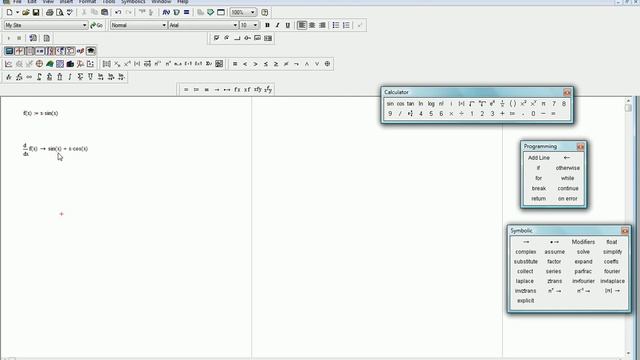Click the Go button beside My Site
This screenshot has height=360, width=640.
point(96,25)
